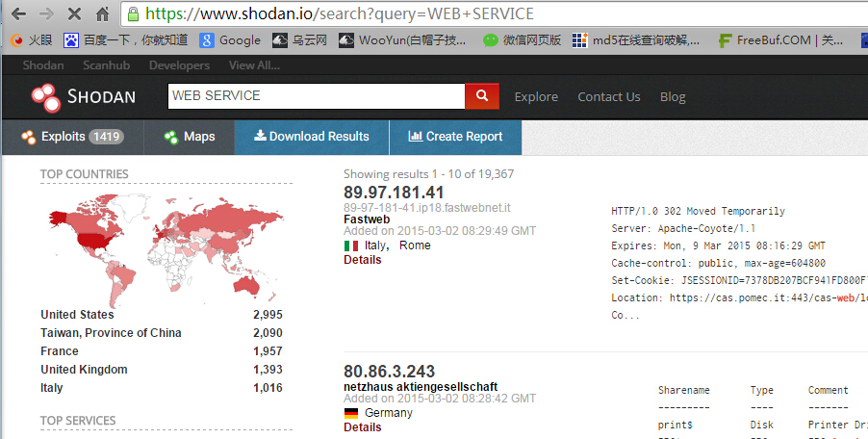Click the Germany flag icon

click(351, 414)
